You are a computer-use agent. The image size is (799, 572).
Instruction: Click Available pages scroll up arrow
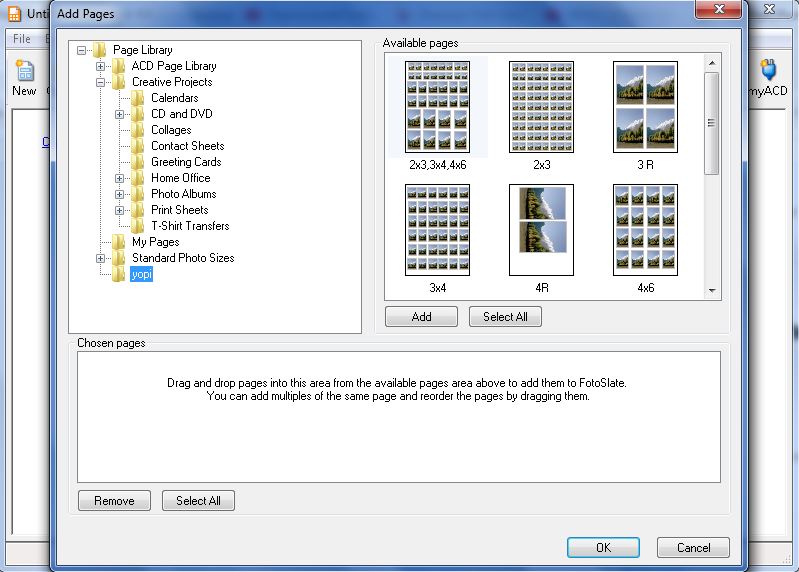[712, 63]
